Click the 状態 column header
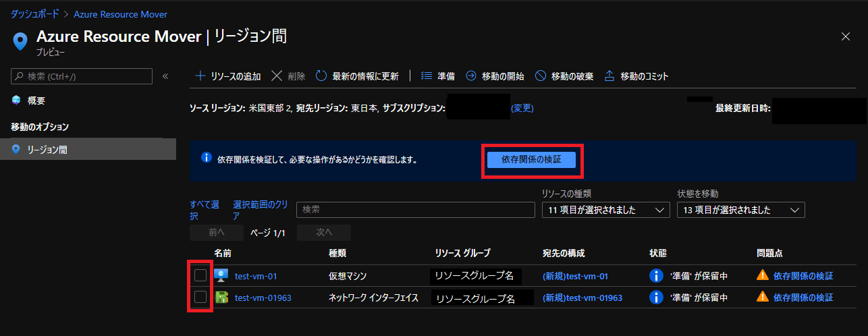Viewport: 868px width, 336px height. (x=657, y=253)
